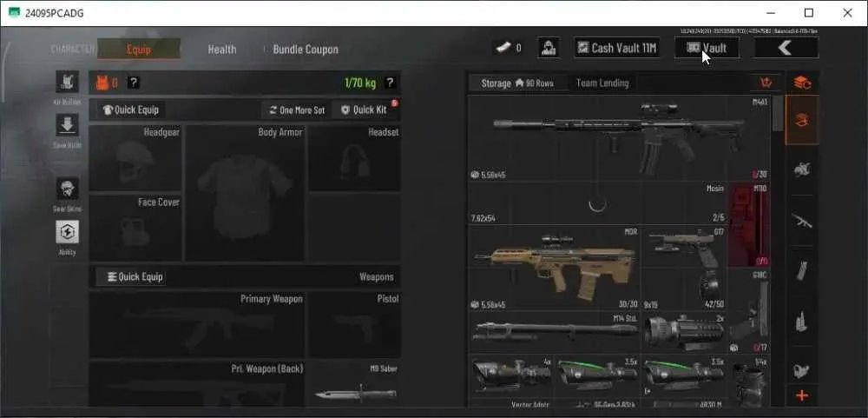Select the attachment mount category icon
This screenshot has height=418, width=868.
click(x=802, y=170)
